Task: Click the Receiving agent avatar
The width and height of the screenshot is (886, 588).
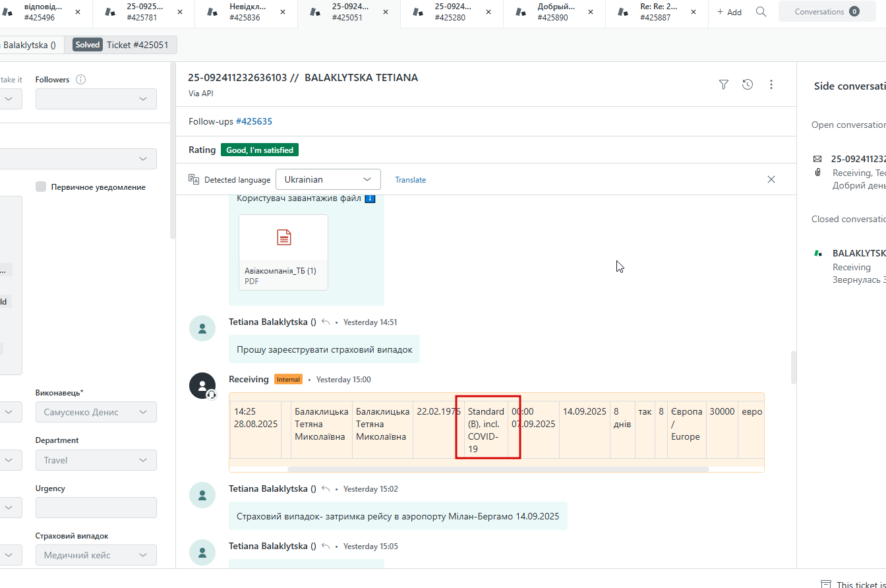Action: coord(202,386)
